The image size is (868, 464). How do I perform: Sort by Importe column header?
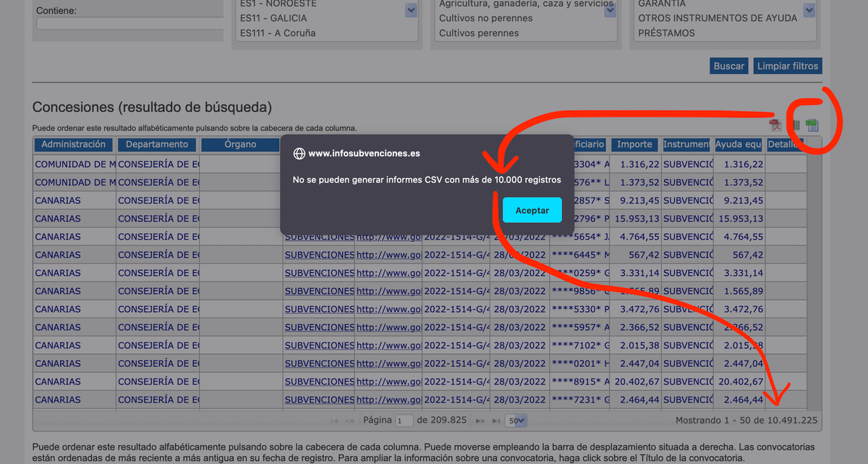tap(634, 144)
